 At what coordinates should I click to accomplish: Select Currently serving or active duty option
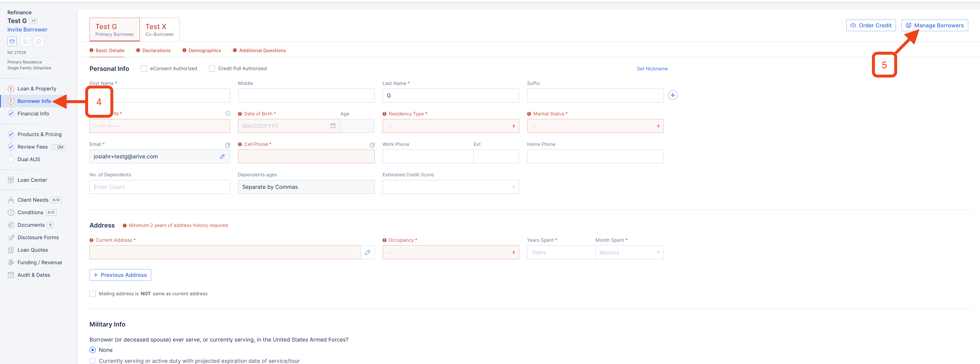coord(92,360)
